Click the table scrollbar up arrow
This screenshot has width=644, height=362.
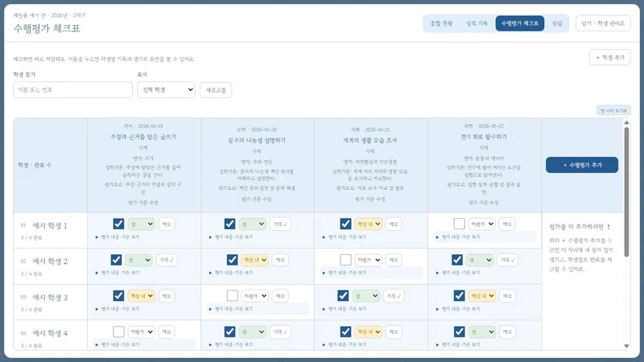coord(626,122)
